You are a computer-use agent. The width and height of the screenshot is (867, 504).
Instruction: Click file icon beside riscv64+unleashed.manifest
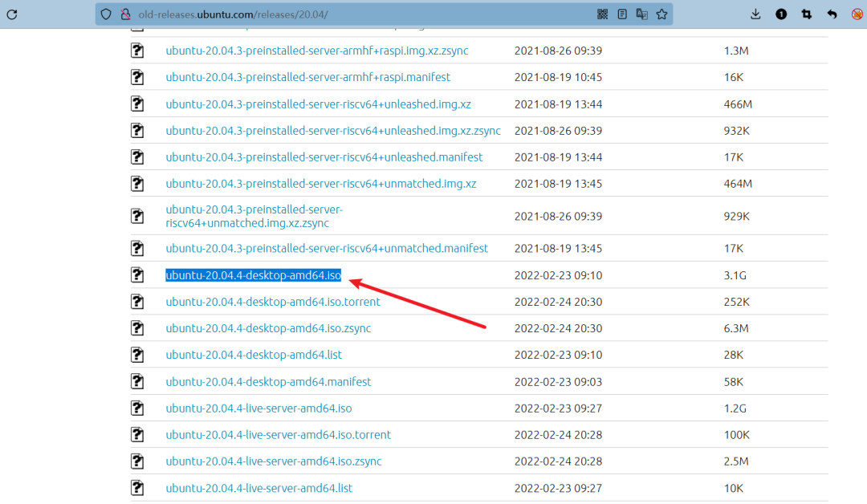click(137, 157)
